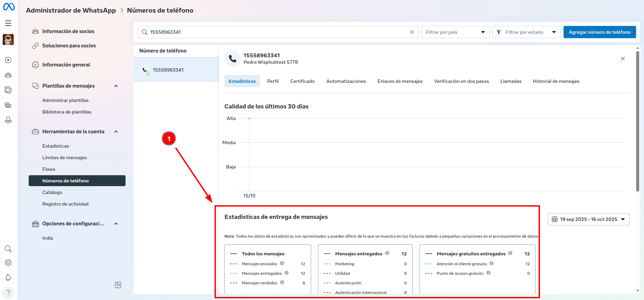
Task: Collapse Herramientas de la cuenta section
Action: (x=116, y=132)
